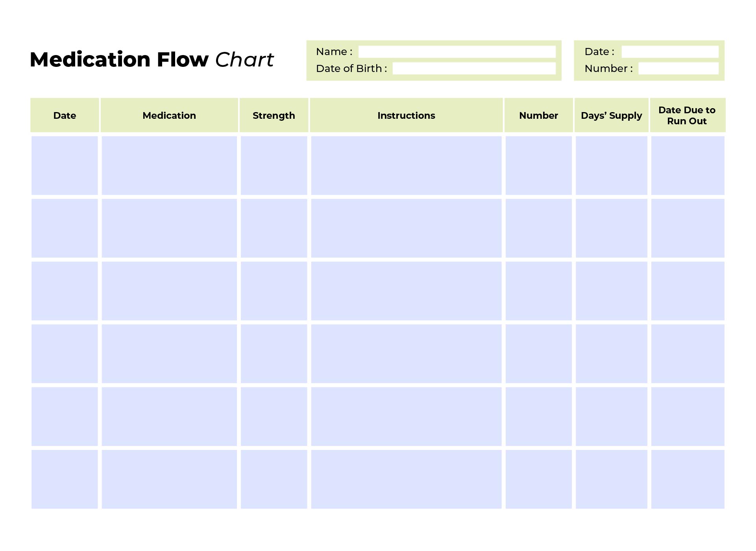756x551 pixels.
Task: Select the last-row Date Due to Run Out cell
Action: tap(688, 479)
